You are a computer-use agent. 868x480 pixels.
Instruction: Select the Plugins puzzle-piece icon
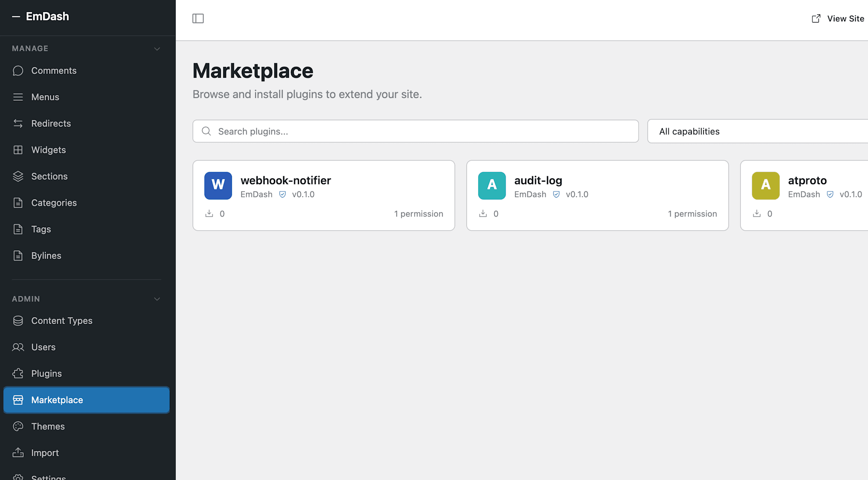click(x=18, y=373)
